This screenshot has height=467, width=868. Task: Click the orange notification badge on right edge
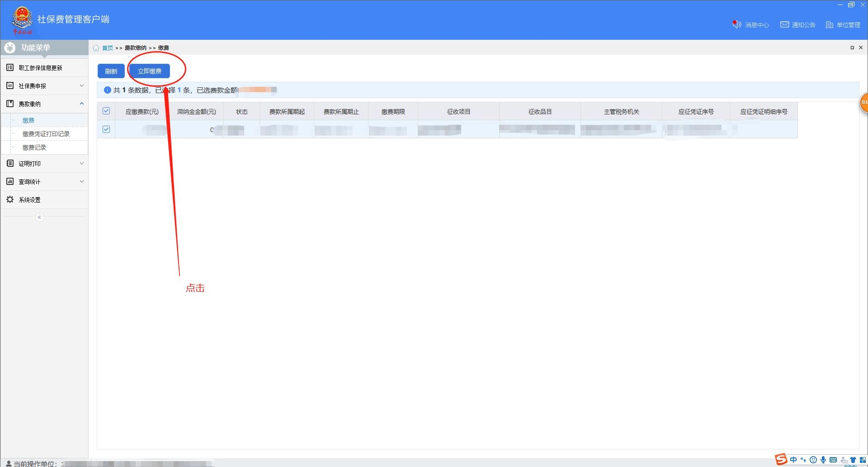[x=863, y=102]
